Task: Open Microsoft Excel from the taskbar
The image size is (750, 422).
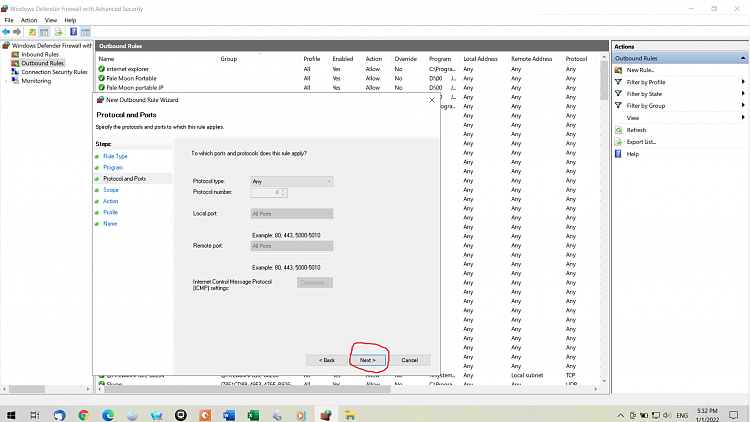Action: (x=253, y=415)
